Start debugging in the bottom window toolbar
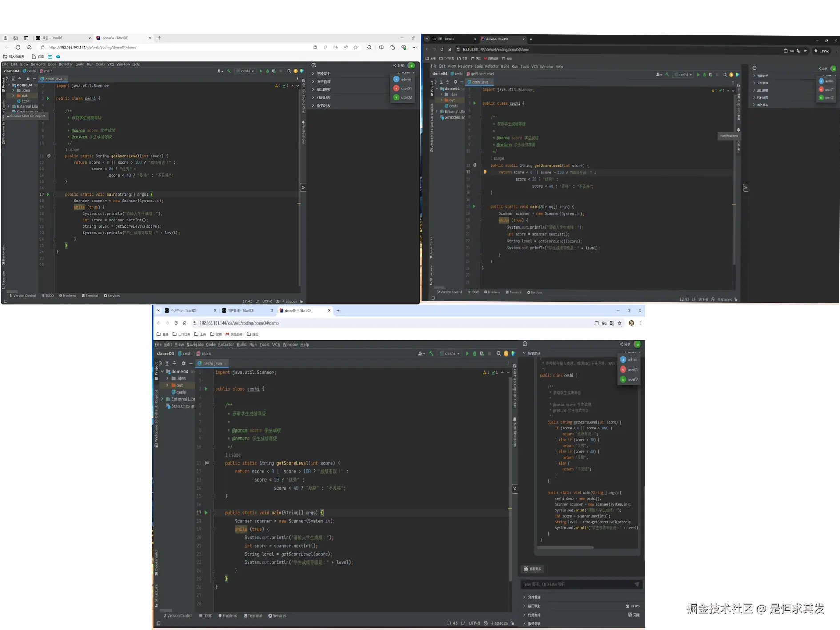Image resolution: width=840 pixels, height=630 pixels. [475, 353]
